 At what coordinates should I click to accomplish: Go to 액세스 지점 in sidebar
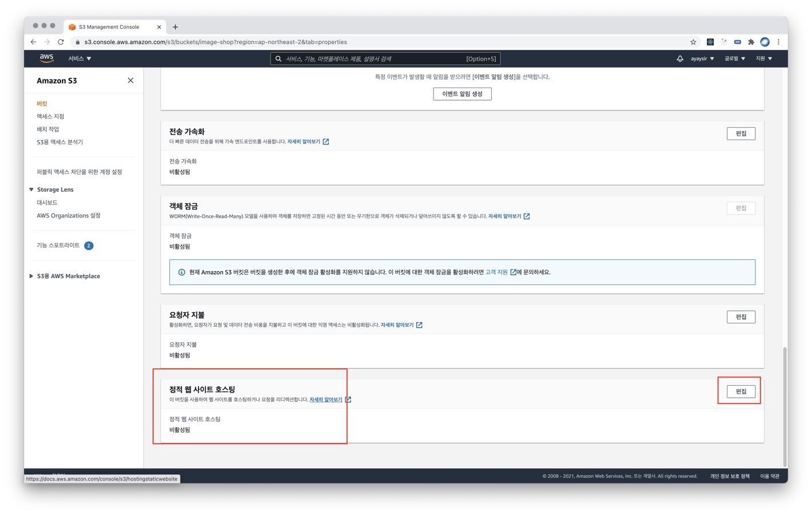[50, 116]
